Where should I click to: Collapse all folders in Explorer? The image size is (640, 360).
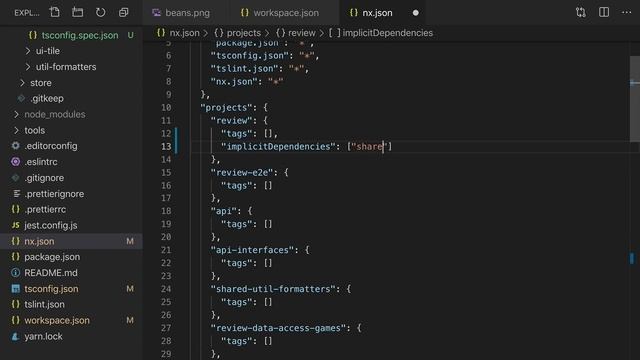click(x=123, y=13)
